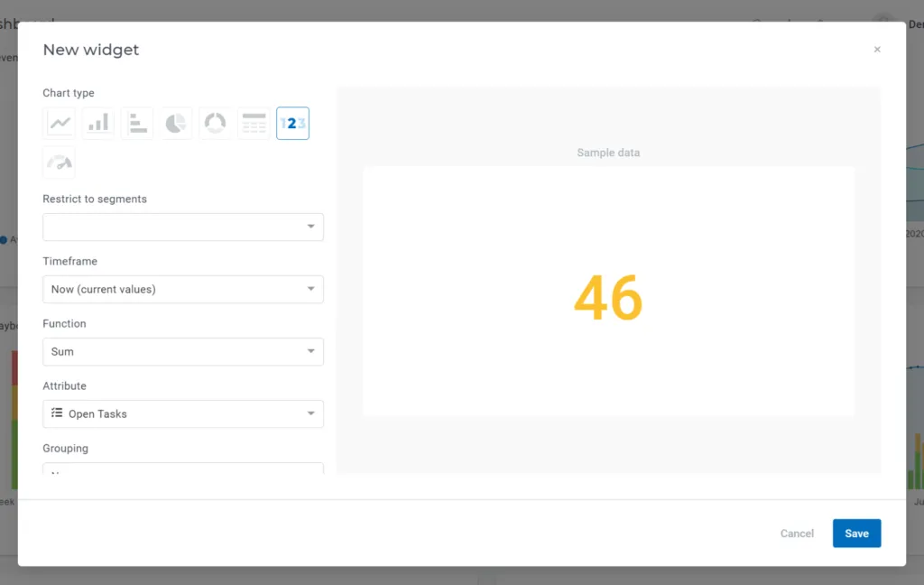Pick the gauge chart type icon
This screenshot has width=924, height=585.
tap(59, 162)
